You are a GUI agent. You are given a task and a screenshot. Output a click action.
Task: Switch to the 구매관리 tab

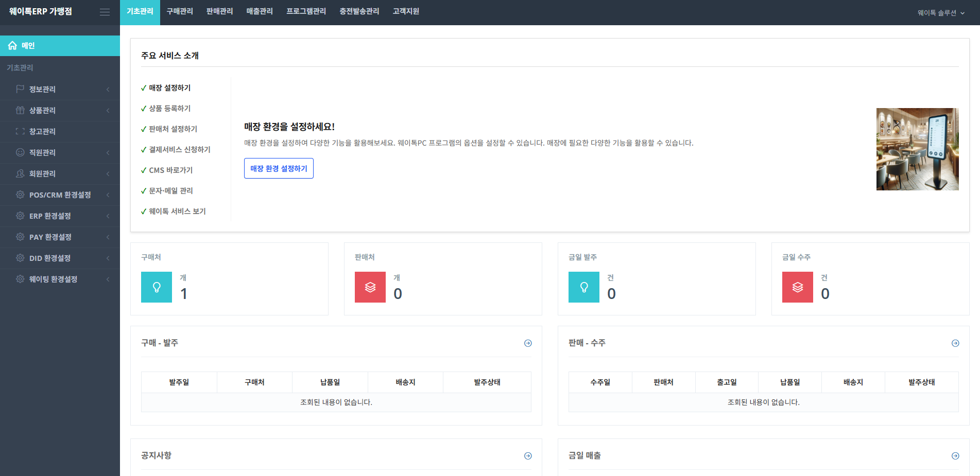pos(180,11)
